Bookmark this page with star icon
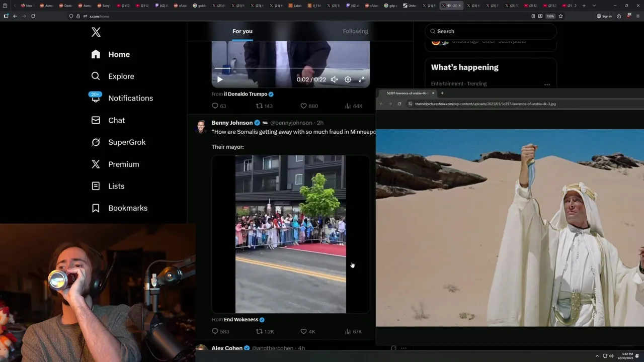The width and height of the screenshot is (644, 362). point(560,16)
